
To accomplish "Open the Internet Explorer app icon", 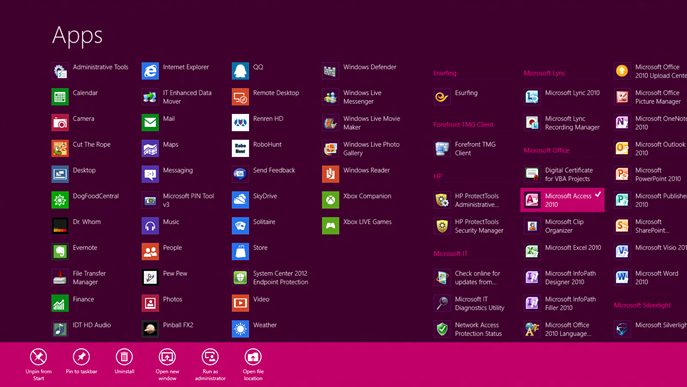I will (x=150, y=71).
